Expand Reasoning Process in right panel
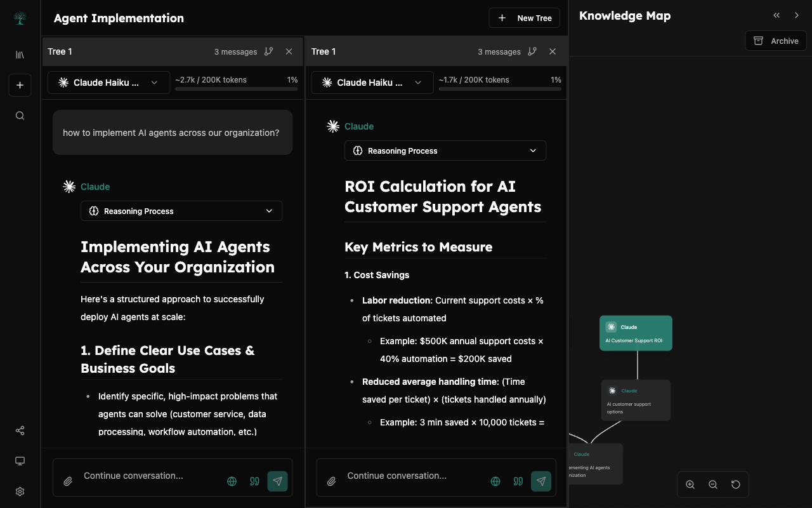 click(445, 150)
